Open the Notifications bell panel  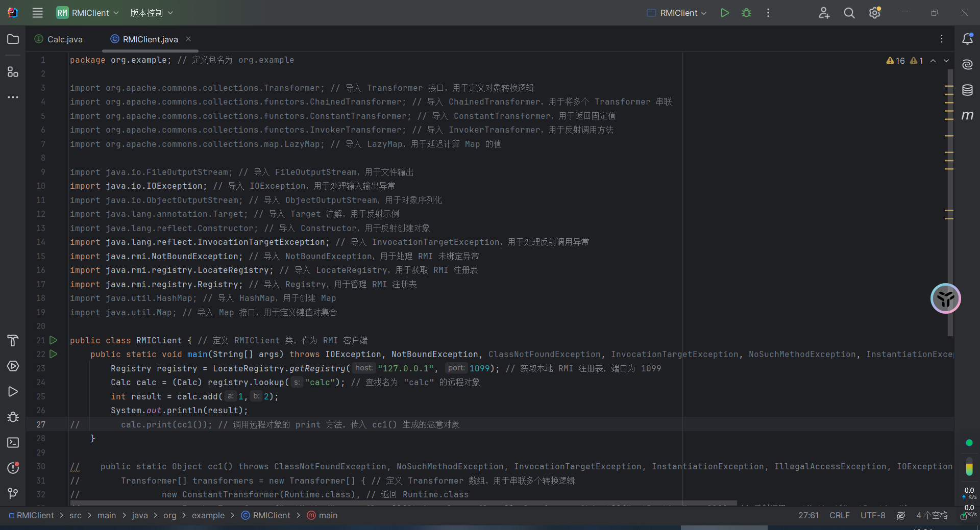(967, 39)
